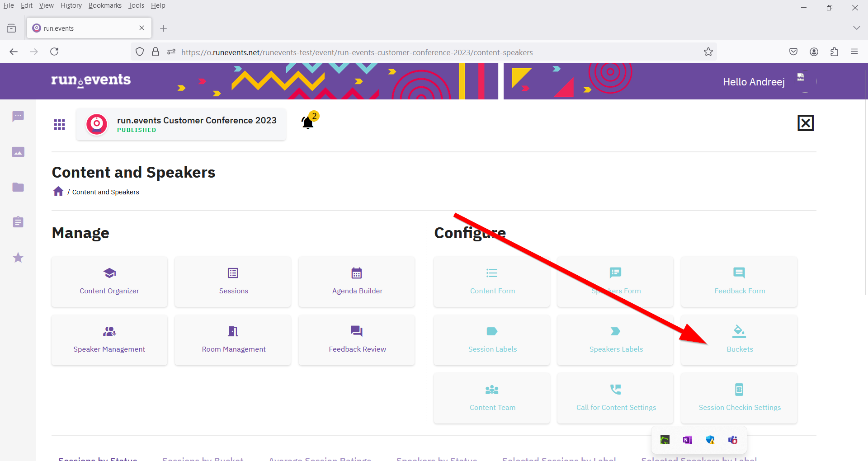Click the user avatar beside Hello Andreej

(x=805, y=81)
